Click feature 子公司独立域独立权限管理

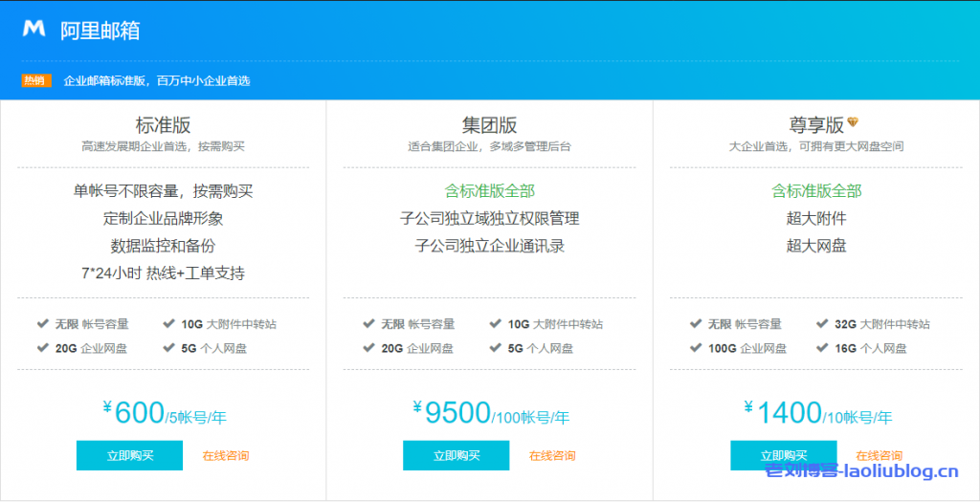click(490, 218)
